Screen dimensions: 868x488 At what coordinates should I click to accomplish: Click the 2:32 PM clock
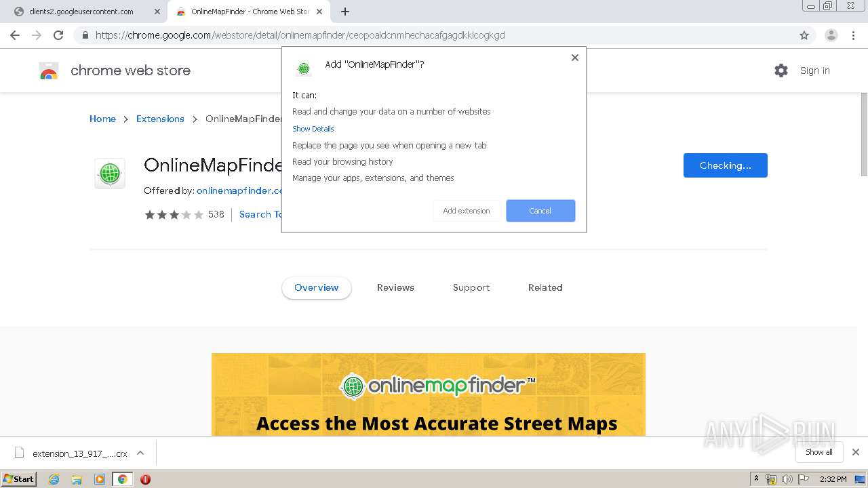833,479
